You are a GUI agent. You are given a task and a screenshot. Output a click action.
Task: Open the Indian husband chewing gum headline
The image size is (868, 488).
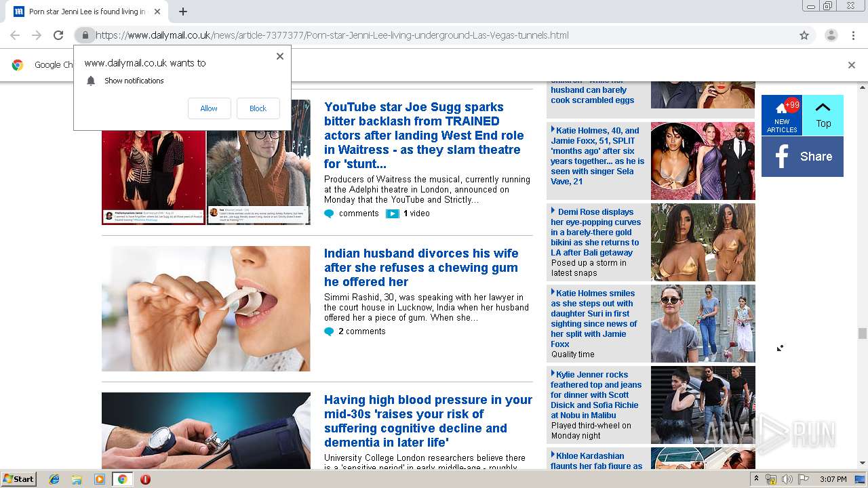pyautogui.click(x=421, y=268)
